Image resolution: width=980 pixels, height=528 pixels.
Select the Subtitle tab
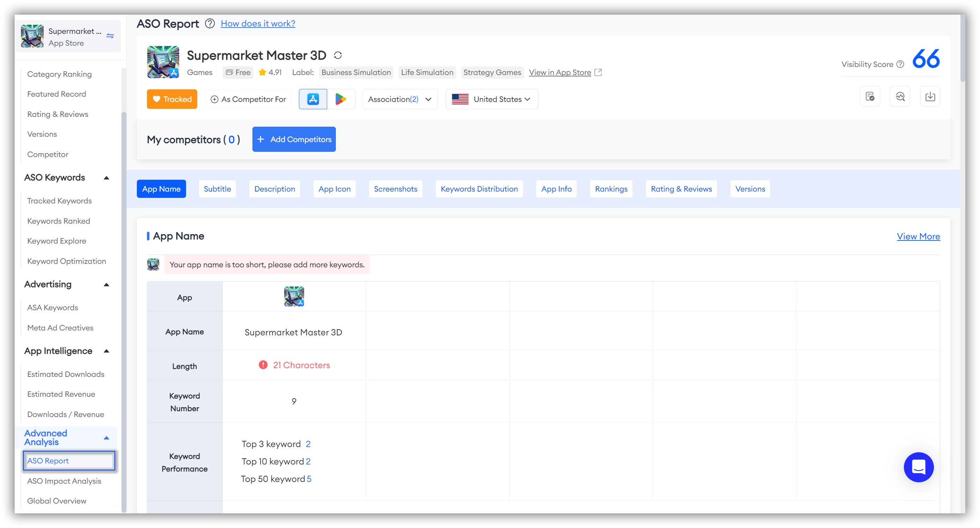216,188
